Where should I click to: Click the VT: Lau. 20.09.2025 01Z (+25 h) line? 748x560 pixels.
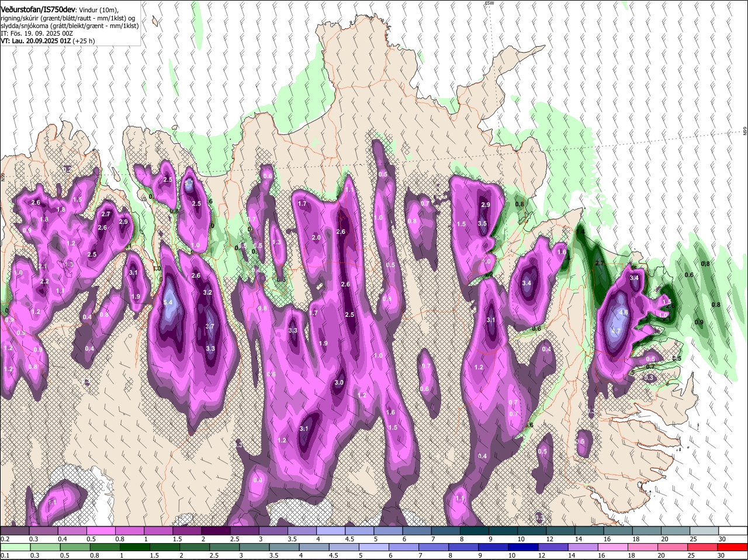[x=48, y=41]
